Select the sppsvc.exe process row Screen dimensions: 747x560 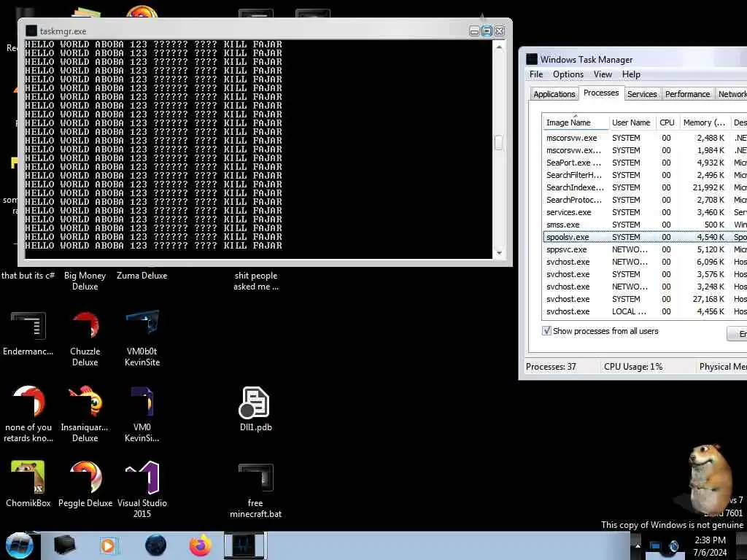coord(645,249)
